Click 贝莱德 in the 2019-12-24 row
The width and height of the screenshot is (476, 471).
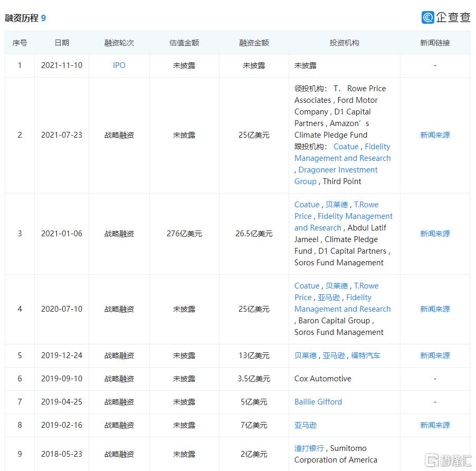(x=306, y=355)
